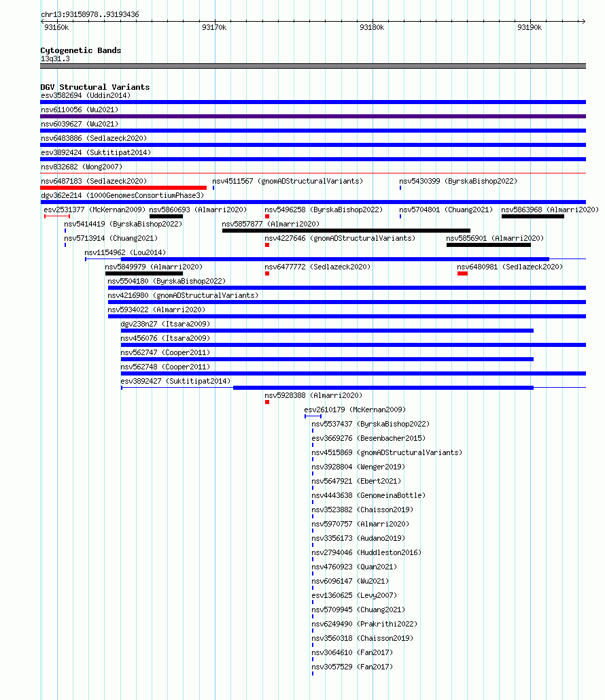Viewport: 605px width, 700px height.
Task: Click nsv6483886 (Sedlazeck2020) label
Action: [x=94, y=138]
